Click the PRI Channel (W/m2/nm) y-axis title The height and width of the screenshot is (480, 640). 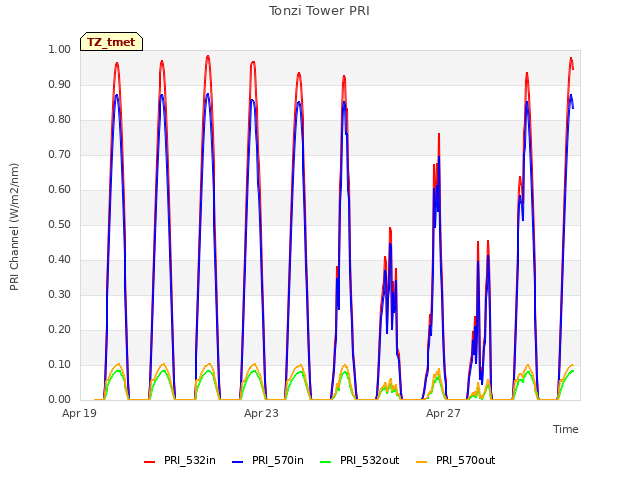(14, 227)
